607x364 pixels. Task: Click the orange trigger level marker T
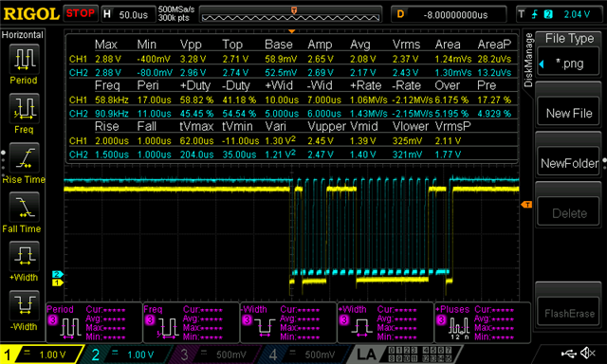[x=526, y=204]
